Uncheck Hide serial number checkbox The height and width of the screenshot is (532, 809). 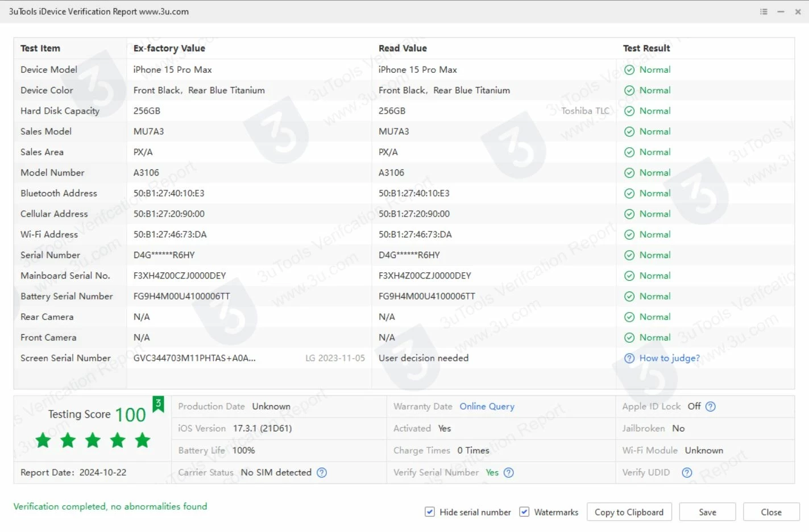tap(430, 512)
